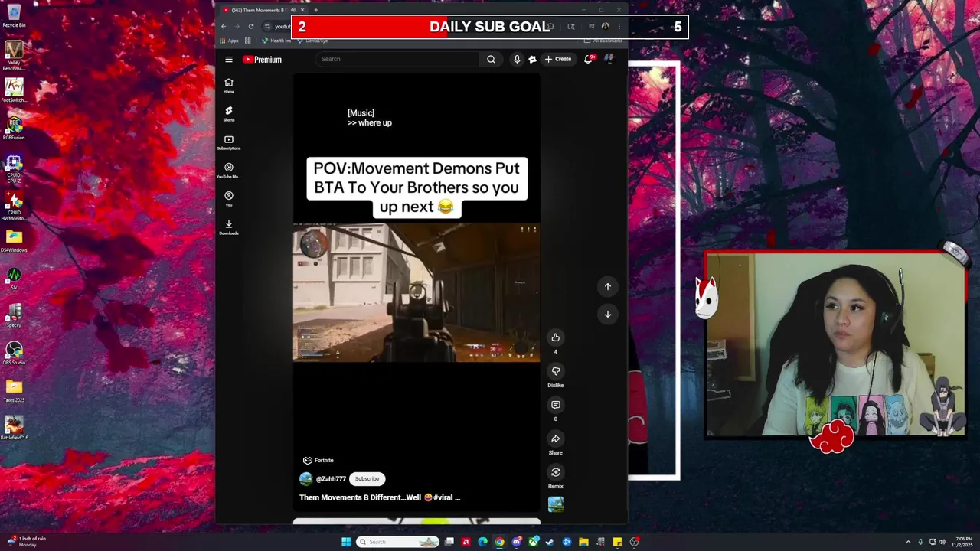Screen dimensions: 980x551
Task: Select OBS Studio desktop shortcut
Action: [x=14, y=353]
